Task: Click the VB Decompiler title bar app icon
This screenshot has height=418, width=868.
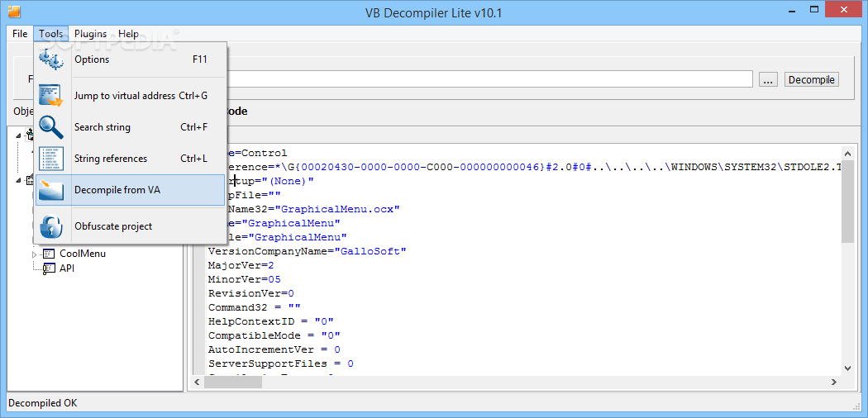Action: 14,11
